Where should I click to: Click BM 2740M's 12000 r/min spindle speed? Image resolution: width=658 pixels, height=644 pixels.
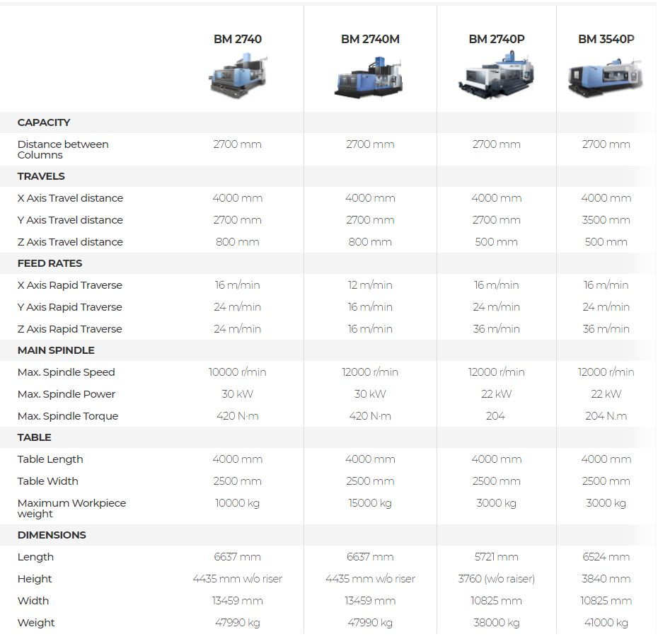point(370,372)
